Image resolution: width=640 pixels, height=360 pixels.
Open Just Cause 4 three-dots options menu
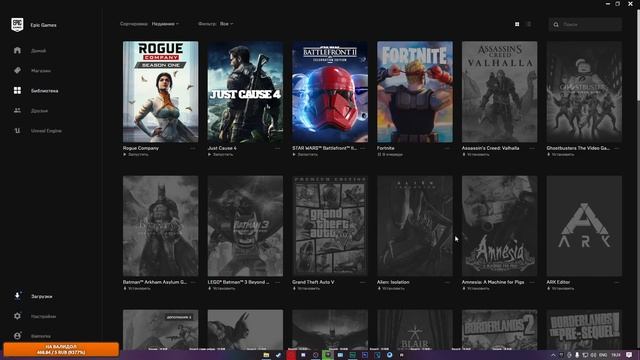tap(278, 149)
